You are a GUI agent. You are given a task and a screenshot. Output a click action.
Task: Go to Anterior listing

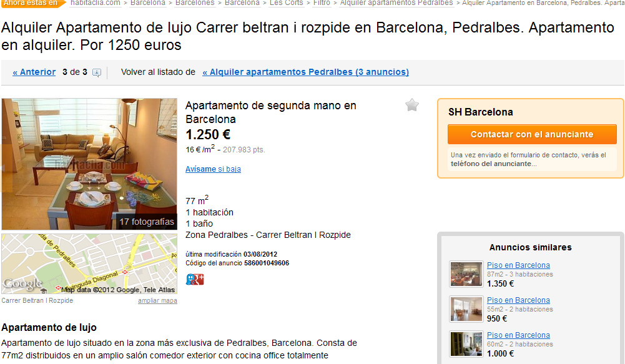point(34,72)
